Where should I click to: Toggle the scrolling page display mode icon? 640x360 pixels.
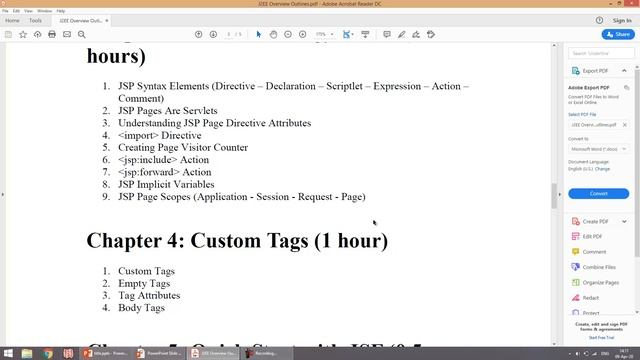365,35
